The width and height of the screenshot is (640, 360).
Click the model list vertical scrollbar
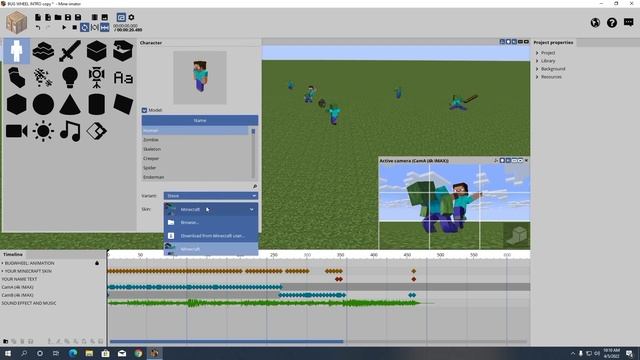pos(253,153)
